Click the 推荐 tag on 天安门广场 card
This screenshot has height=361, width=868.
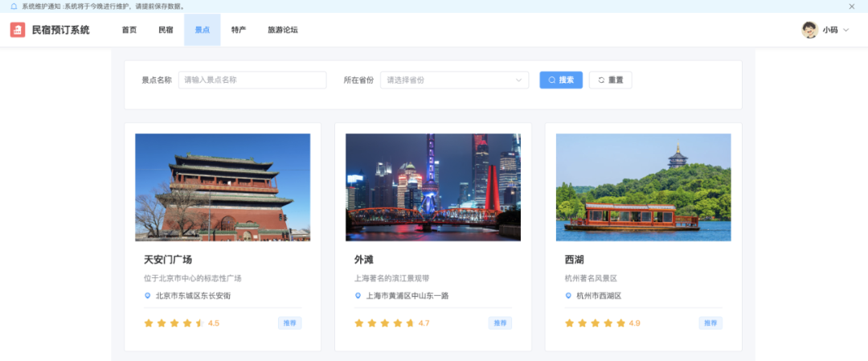(289, 322)
